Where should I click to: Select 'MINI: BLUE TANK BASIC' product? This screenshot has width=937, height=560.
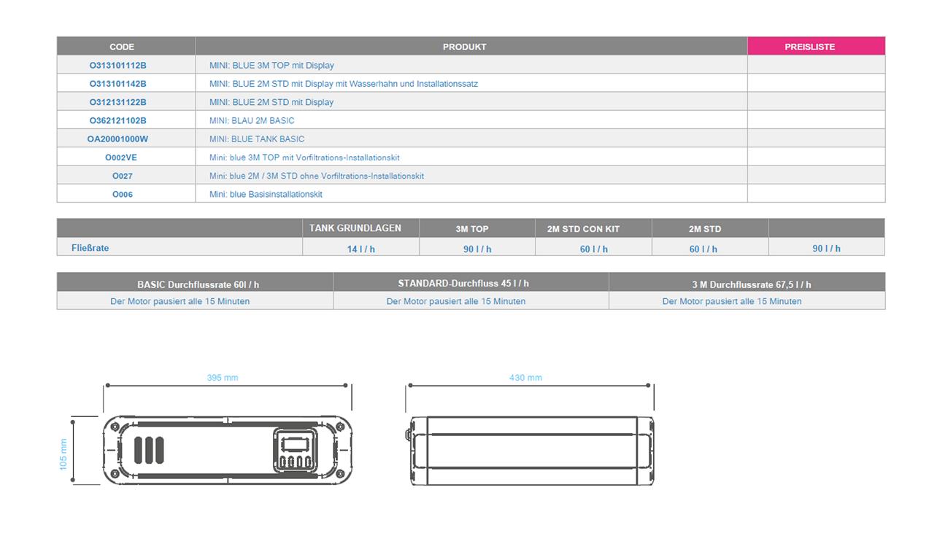click(x=257, y=139)
